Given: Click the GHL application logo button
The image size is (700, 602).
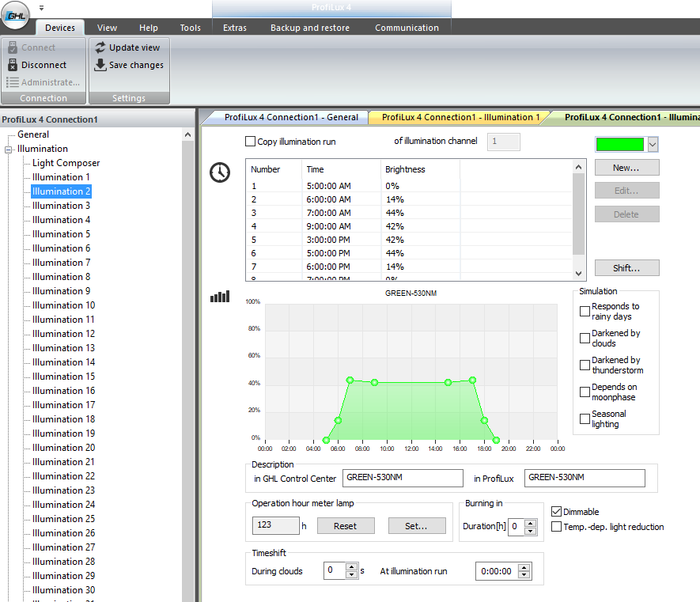Looking at the screenshot, I should pos(16,15).
